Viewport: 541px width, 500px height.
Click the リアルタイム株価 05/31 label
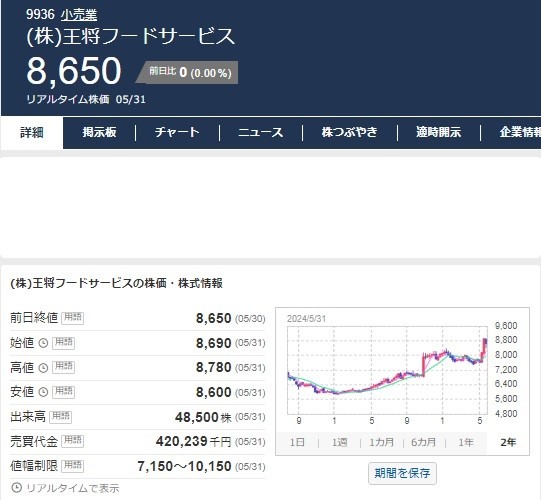click(x=86, y=100)
